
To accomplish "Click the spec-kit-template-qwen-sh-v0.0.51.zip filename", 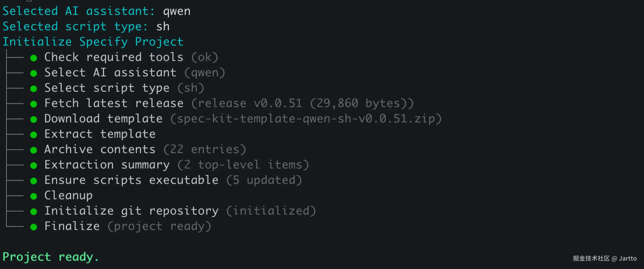I will pos(306,119).
